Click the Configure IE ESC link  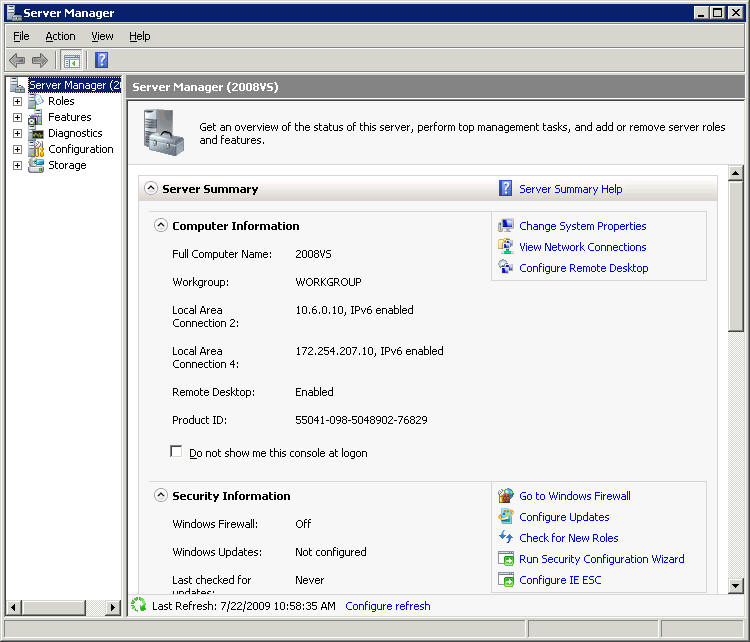[560, 580]
